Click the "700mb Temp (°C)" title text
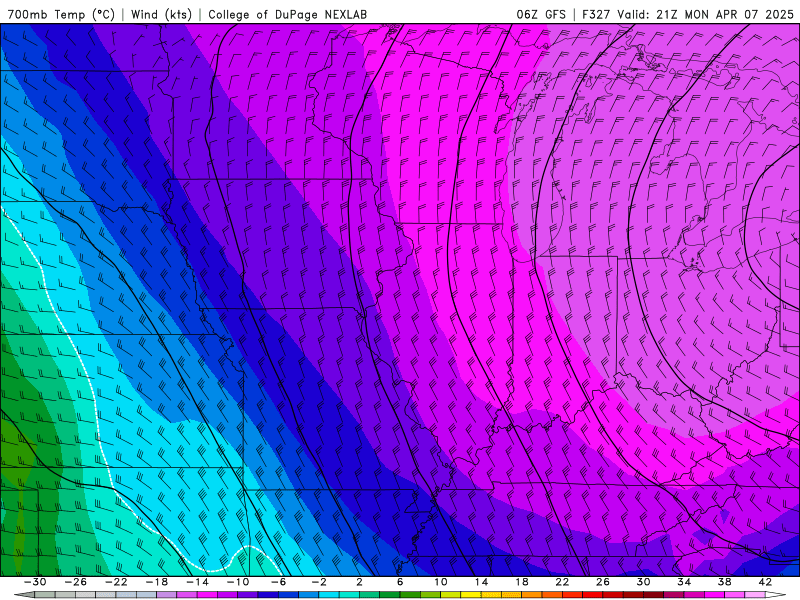800x600 pixels. [x=61, y=14]
